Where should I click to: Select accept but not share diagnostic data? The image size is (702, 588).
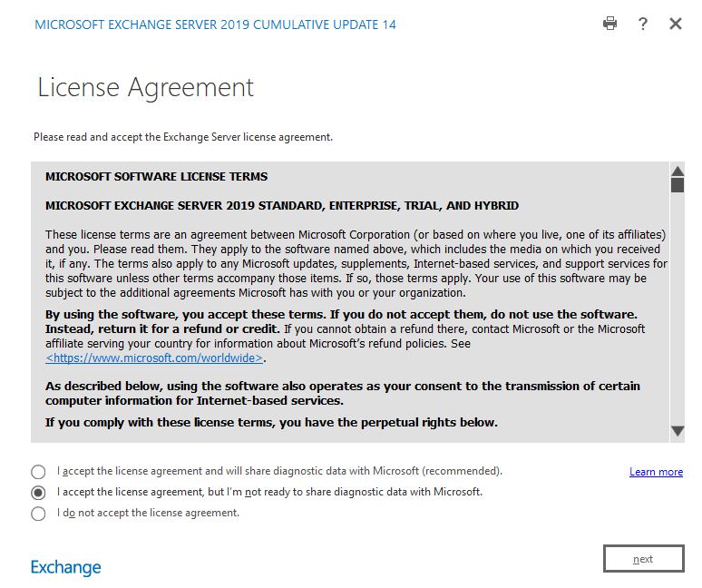click(38, 493)
